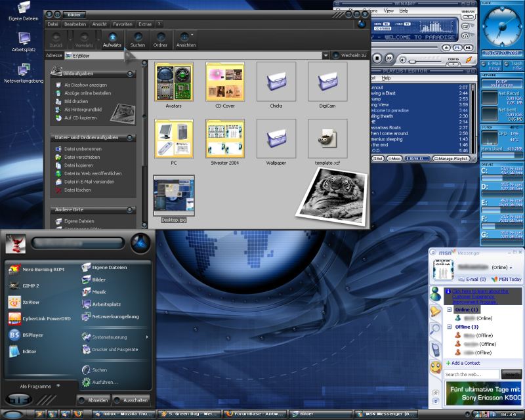Launch Nero Burning ROM from start menu
Image resolution: width=525 pixels, height=420 pixels.
tap(37, 269)
